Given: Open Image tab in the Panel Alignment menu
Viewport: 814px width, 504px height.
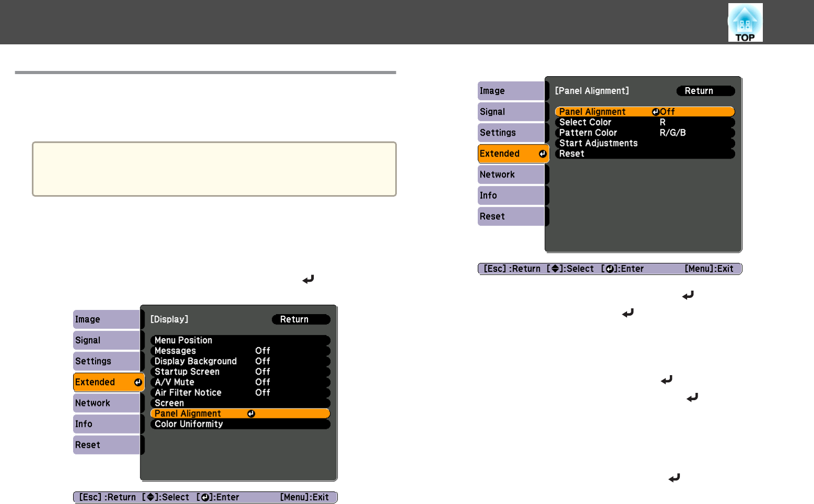Looking at the screenshot, I should point(513,91).
